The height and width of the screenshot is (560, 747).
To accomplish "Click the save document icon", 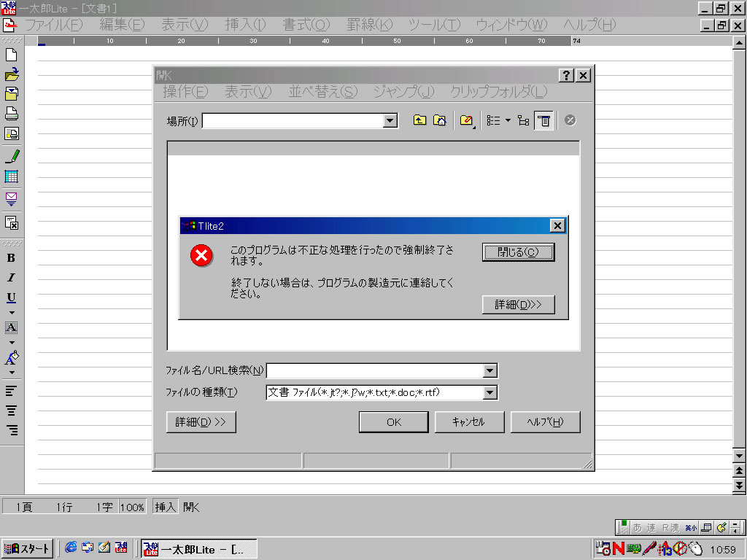I will point(12,94).
